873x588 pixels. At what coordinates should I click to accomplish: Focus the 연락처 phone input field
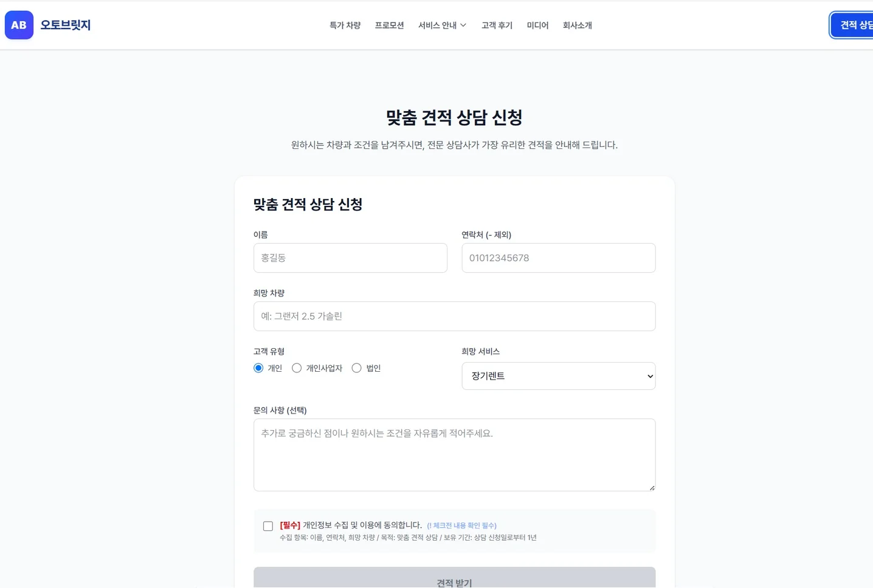point(558,258)
